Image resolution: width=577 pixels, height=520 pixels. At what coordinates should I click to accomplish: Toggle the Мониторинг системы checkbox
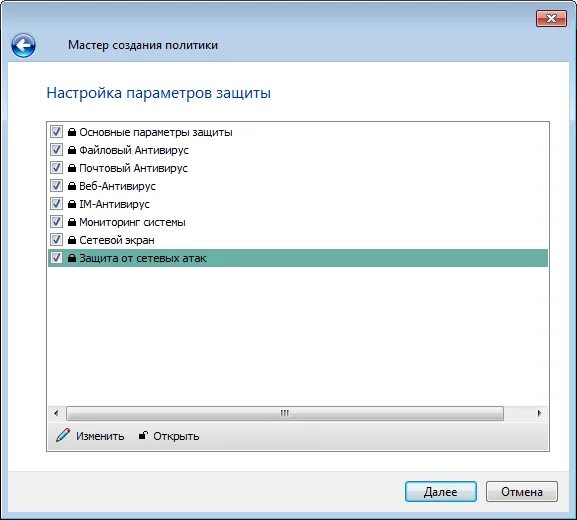56,222
